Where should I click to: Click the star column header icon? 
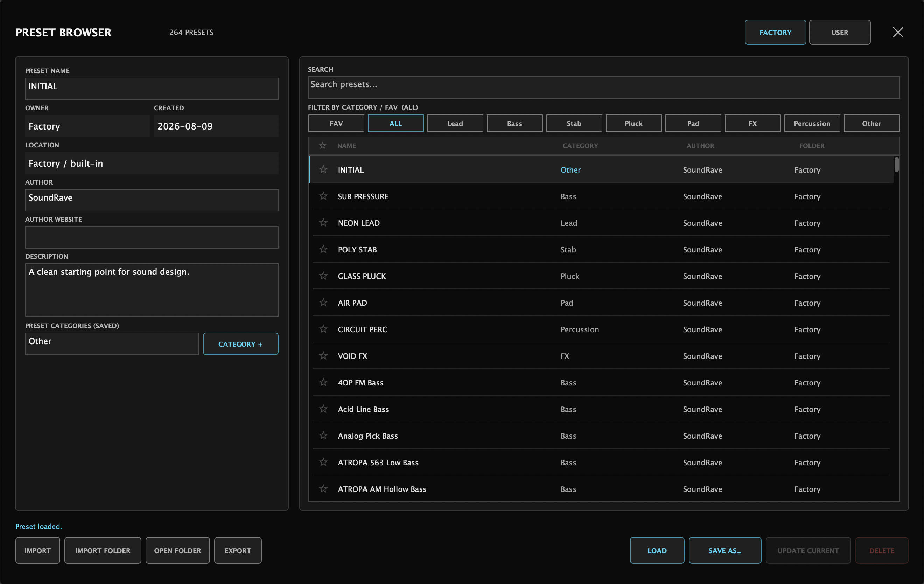click(323, 146)
